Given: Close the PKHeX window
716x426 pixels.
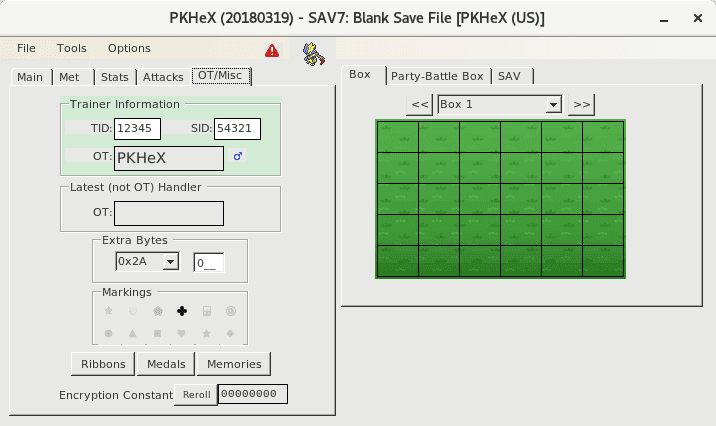Looking at the screenshot, I should tap(698, 18).
